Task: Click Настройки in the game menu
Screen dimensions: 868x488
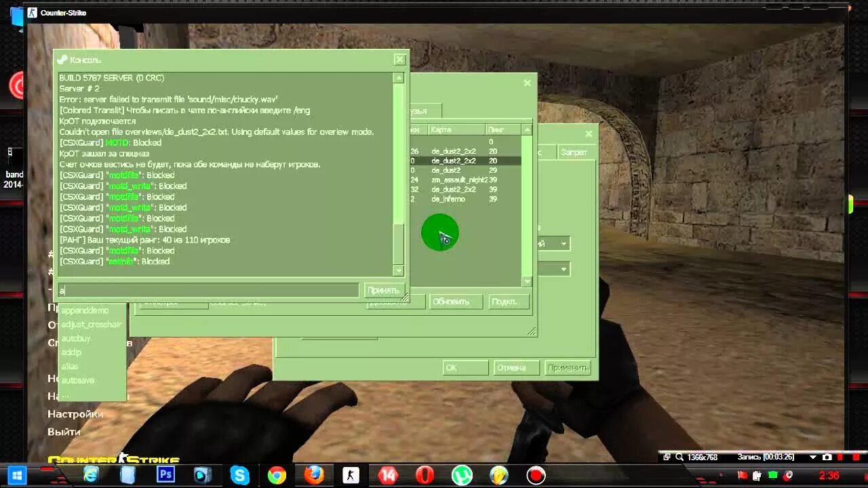Action: click(75, 413)
